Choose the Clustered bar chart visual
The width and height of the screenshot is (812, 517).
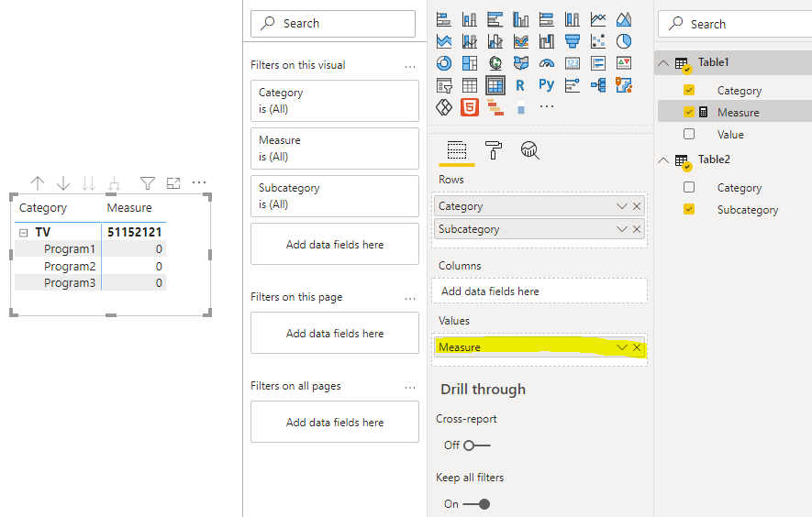(495, 19)
